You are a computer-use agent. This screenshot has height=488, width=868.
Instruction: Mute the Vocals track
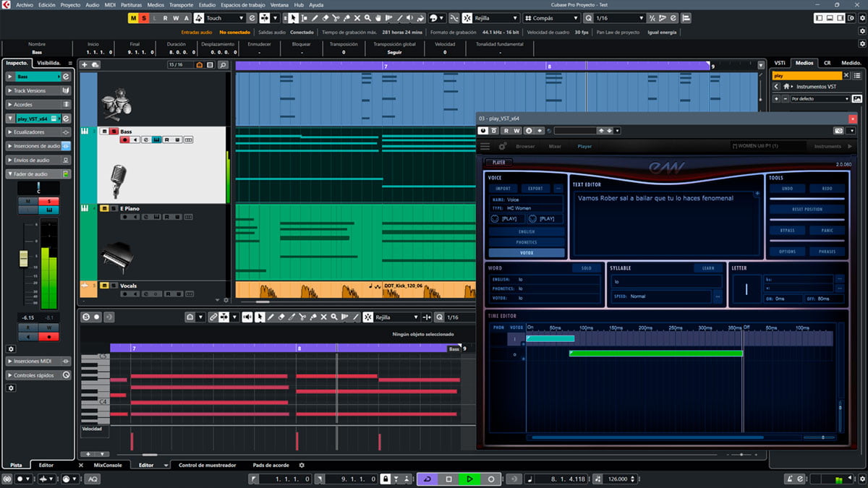104,286
